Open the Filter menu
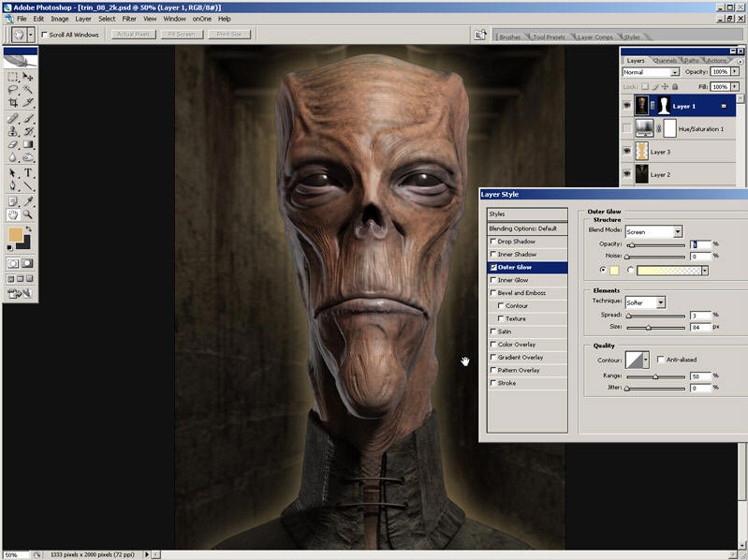Screen dimensions: 748x560 129,19
